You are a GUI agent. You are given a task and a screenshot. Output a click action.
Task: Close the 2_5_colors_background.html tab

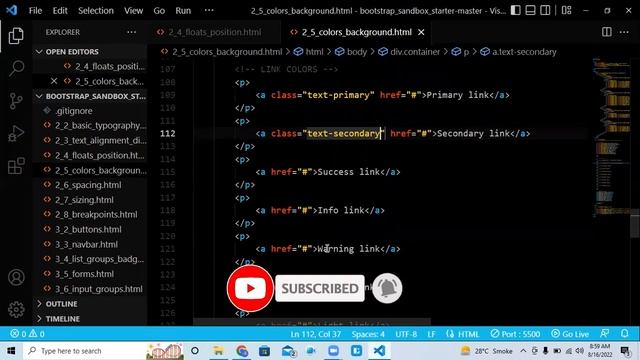pyautogui.click(x=421, y=32)
